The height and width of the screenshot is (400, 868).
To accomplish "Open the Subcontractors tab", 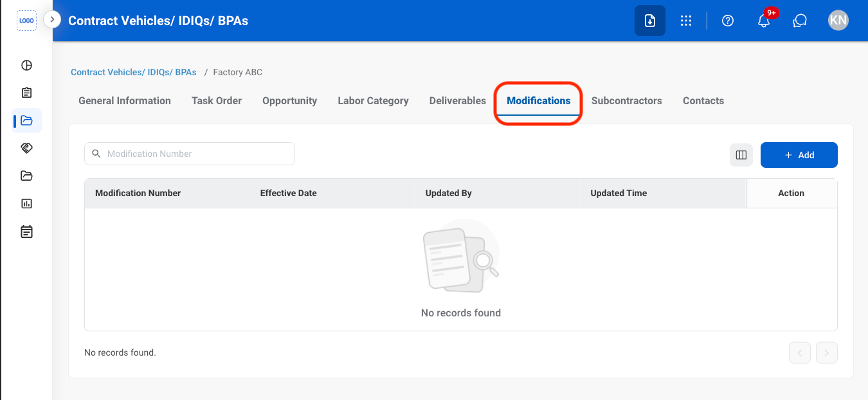I will tap(627, 101).
